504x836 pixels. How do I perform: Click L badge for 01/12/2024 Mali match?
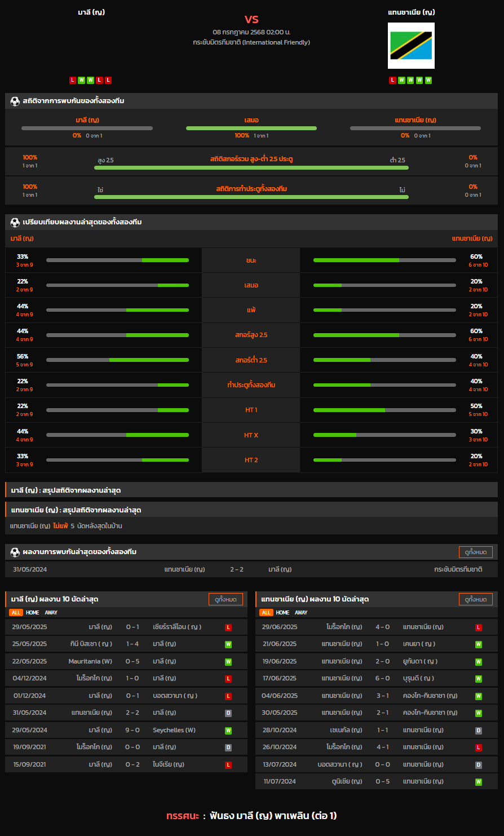click(228, 696)
